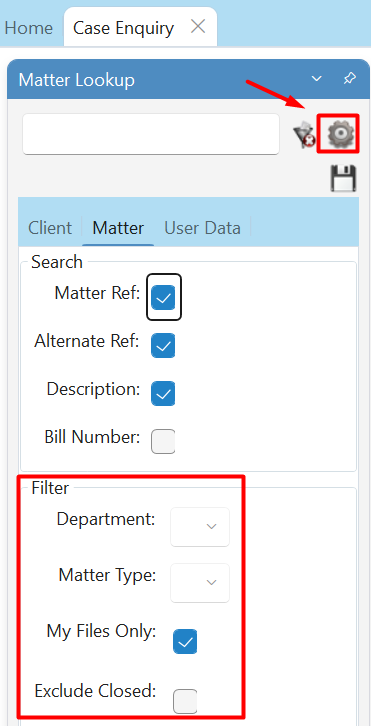The height and width of the screenshot is (726, 371).
Task: Switch to the Client tab
Action: pos(50,228)
